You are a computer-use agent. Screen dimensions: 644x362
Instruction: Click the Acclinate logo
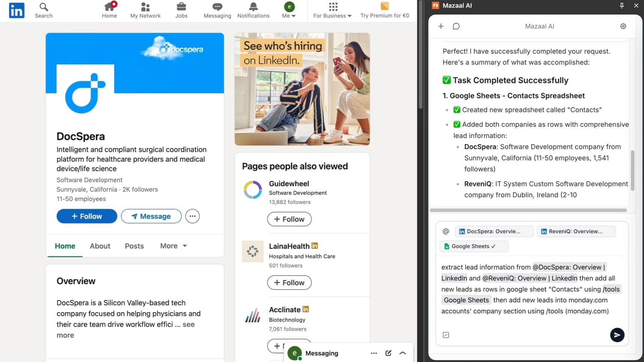pyautogui.click(x=252, y=315)
